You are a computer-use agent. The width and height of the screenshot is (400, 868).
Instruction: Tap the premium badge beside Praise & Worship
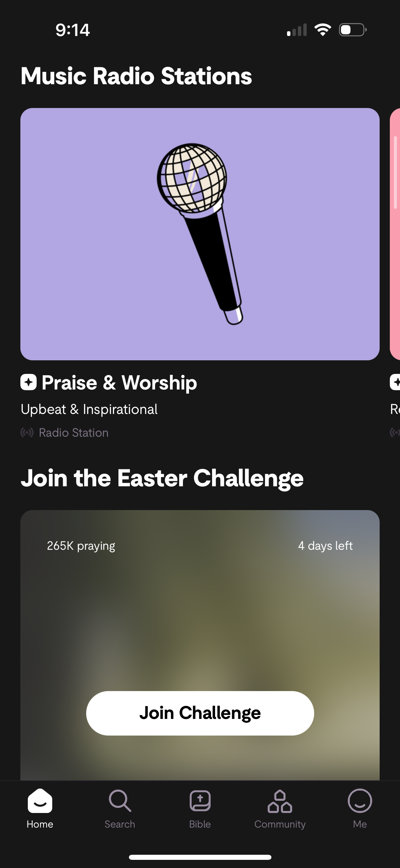[28, 382]
